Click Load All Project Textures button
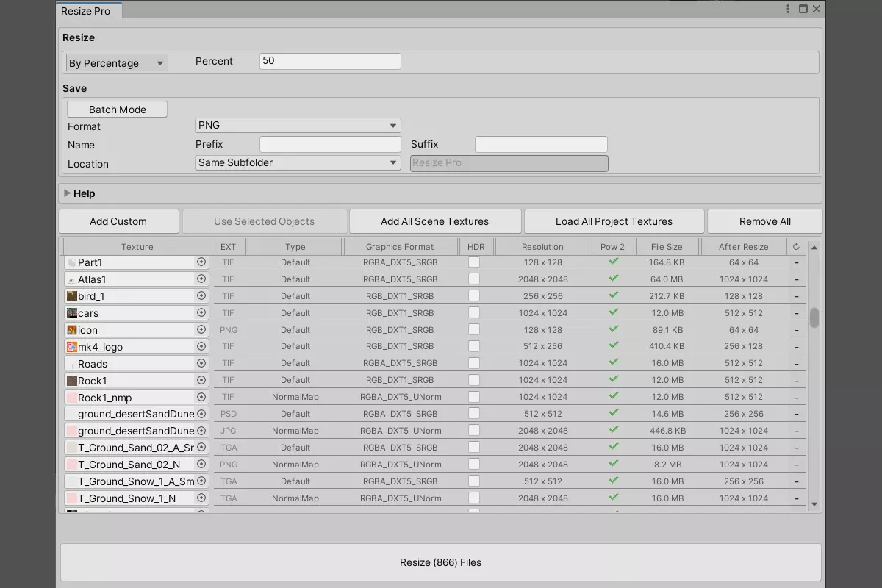Viewport: 882px width, 588px height. pyautogui.click(x=614, y=221)
